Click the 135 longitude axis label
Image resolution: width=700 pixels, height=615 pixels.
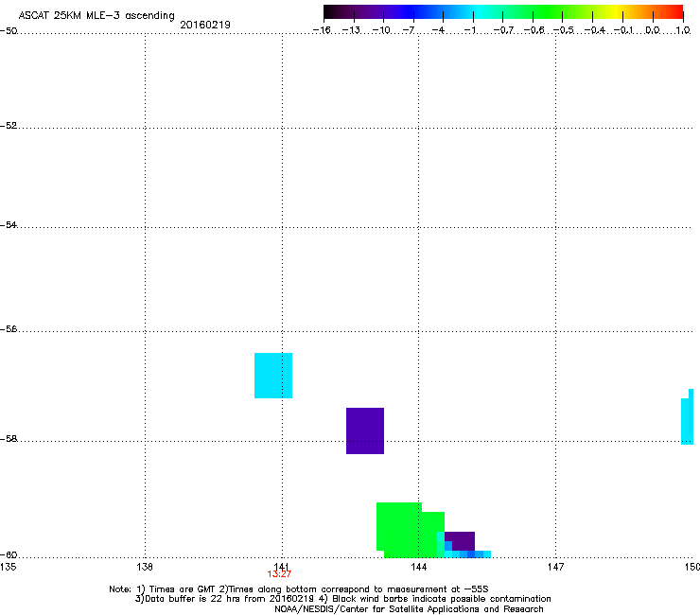tap(8, 567)
